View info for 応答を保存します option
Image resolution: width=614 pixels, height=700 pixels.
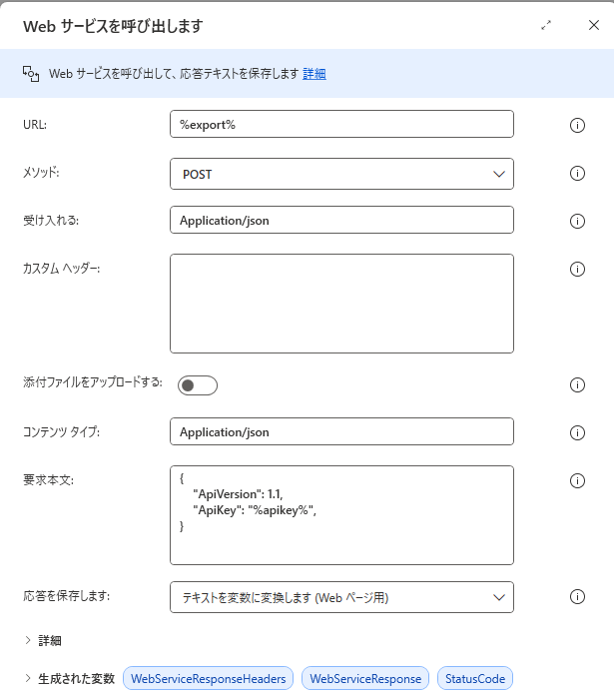pos(577,596)
